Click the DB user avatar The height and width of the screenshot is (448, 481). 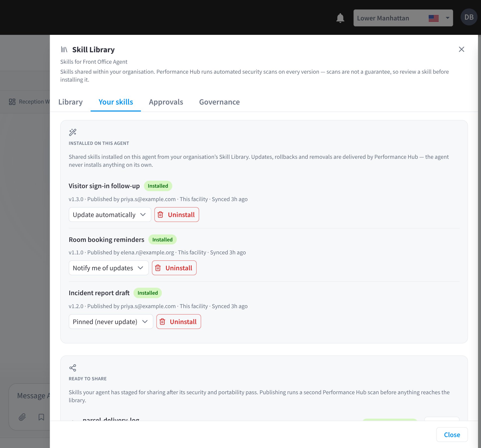click(x=469, y=17)
